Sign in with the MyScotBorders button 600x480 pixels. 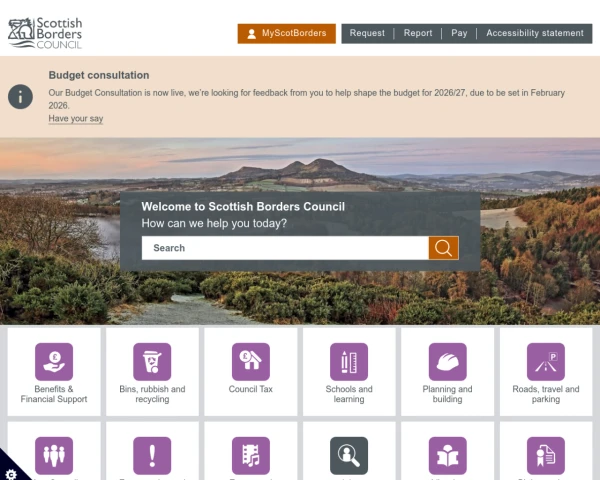coord(286,33)
